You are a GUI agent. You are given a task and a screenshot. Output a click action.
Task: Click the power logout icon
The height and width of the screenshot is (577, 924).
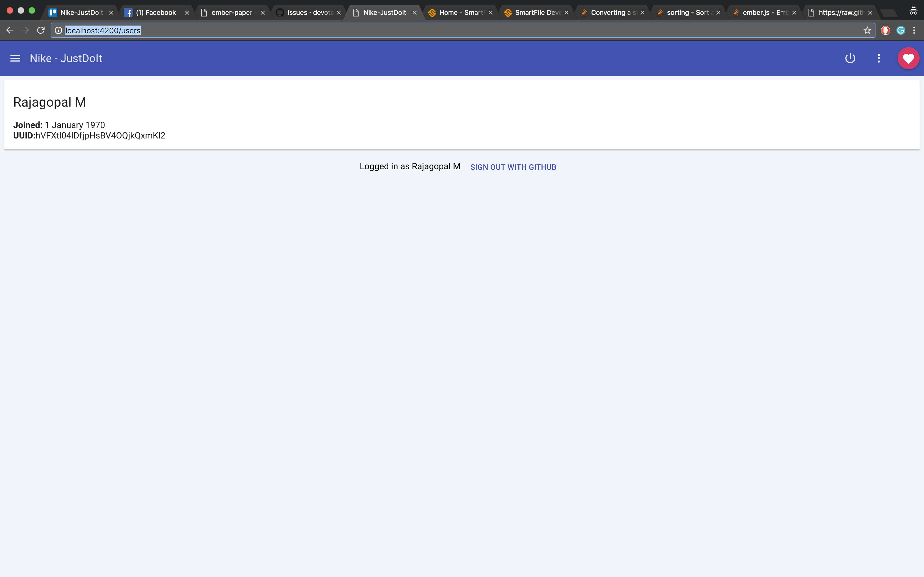850,58
